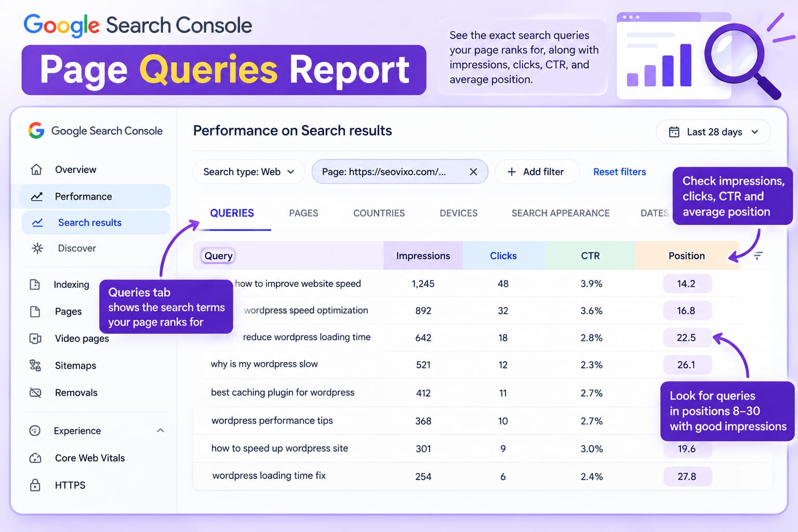Click the Search results chart icon
This screenshot has width=798, height=532.
click(37, 222)
